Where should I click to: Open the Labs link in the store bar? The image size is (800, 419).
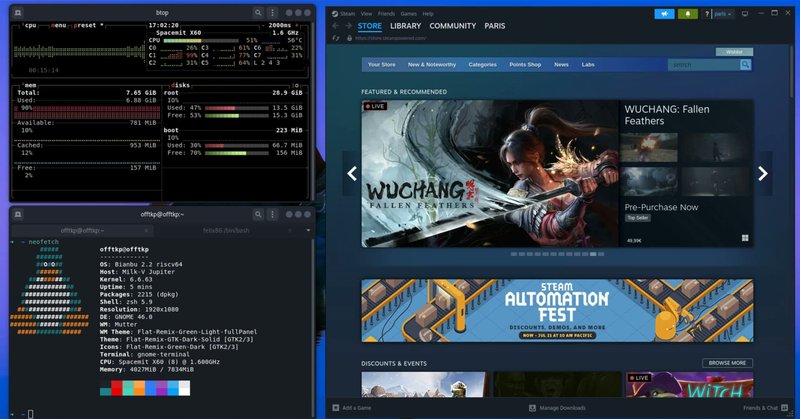(x=588, y=64)
